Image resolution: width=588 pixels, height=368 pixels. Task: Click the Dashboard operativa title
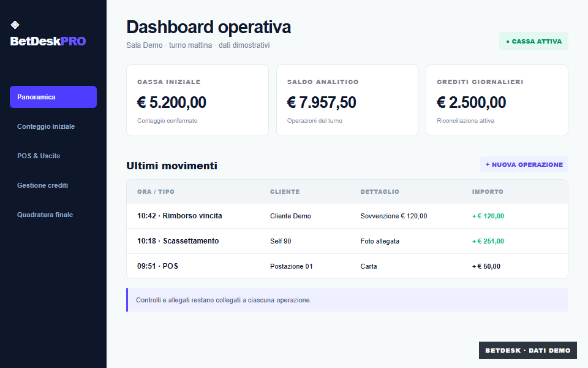pyautogui.click(x=208, y=27)
